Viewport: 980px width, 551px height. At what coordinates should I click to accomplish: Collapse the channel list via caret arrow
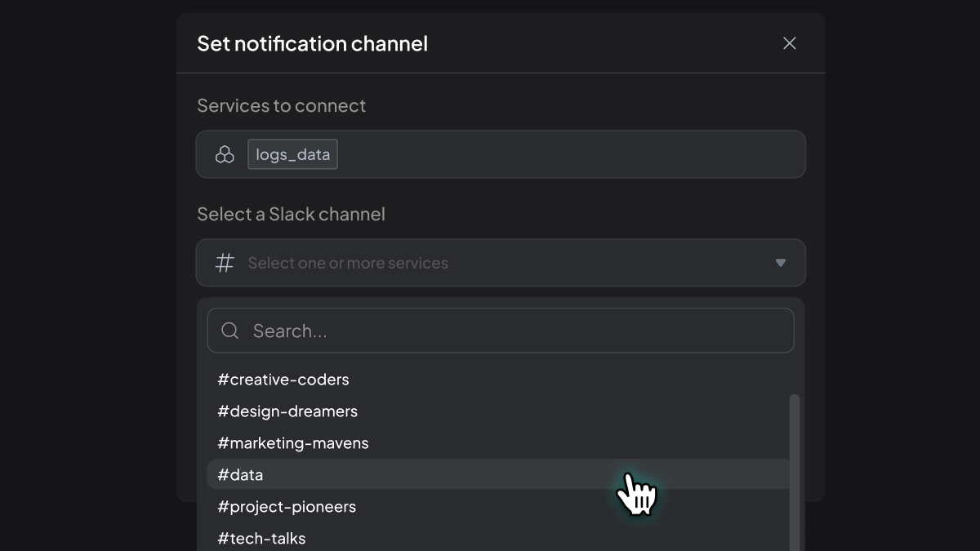(781, 263)
